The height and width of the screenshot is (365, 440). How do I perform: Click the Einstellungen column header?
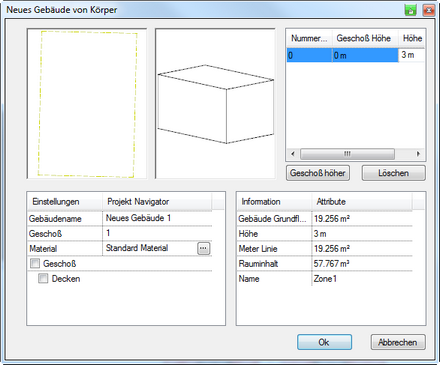point(65,202)
